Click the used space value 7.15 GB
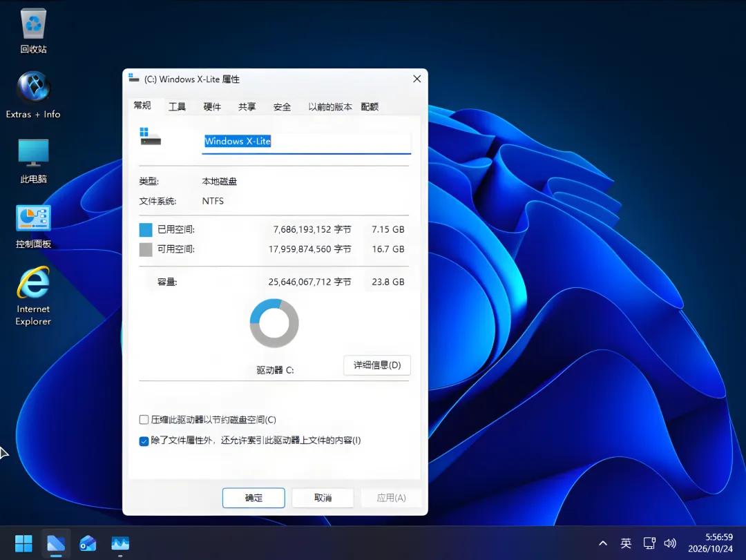The width and height of the screenshot is (746, 560). point(388,229)
